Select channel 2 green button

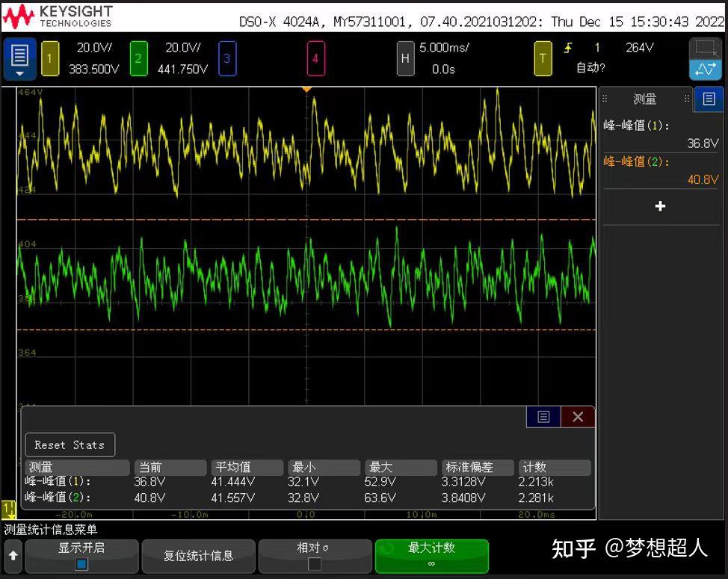click(x=138, y=58)
